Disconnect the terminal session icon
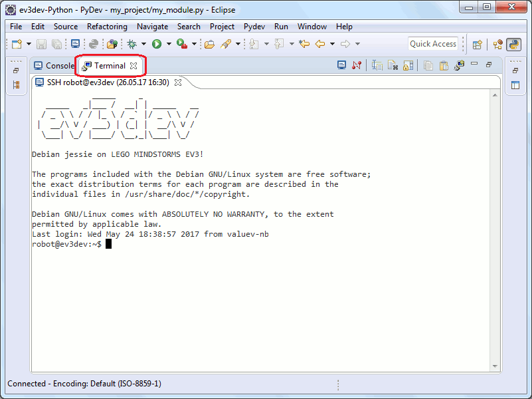 tap(357, 65)
